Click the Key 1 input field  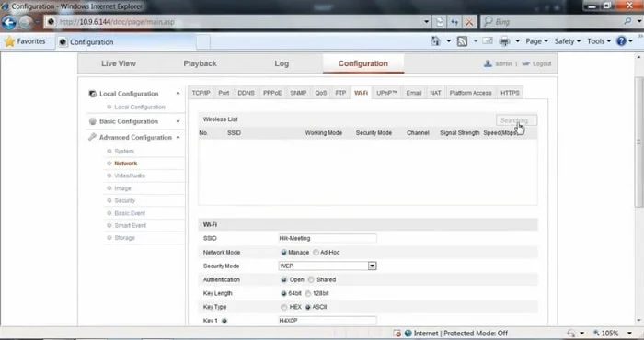(x=328, y=321)
